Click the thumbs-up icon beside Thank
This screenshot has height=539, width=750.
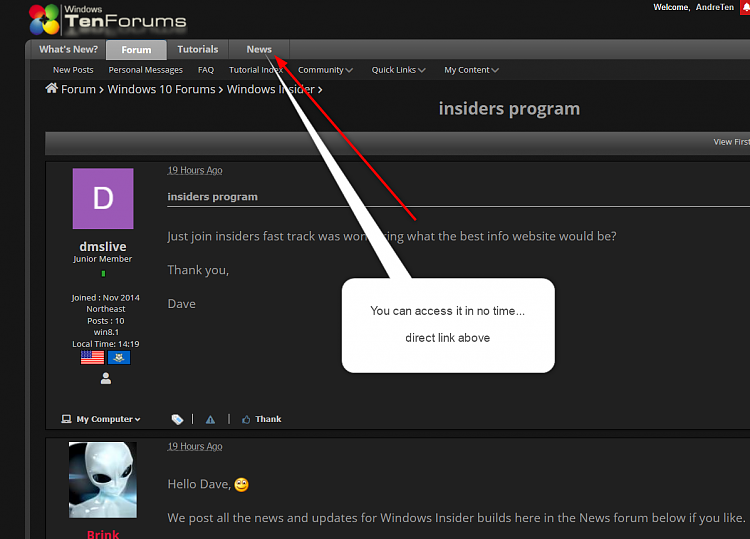pos(246,419)
